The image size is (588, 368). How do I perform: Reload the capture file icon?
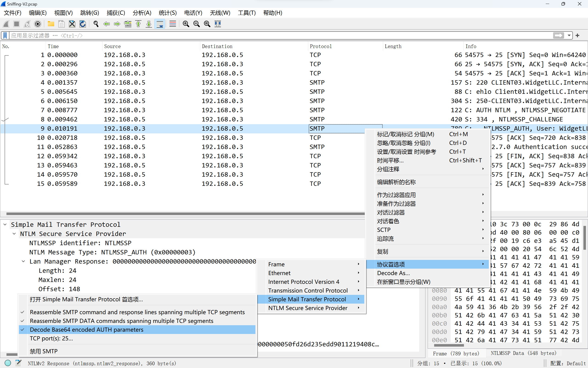[83, 24]
